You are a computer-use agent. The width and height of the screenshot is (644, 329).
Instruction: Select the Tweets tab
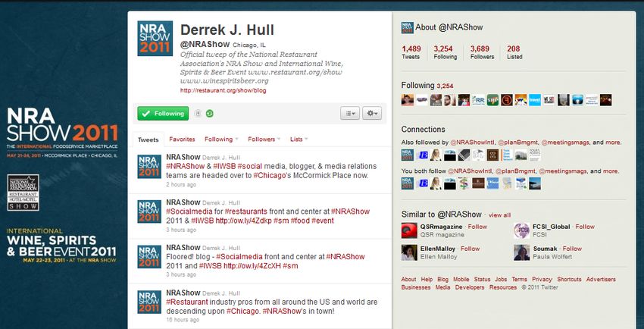[x=148, y=139]
